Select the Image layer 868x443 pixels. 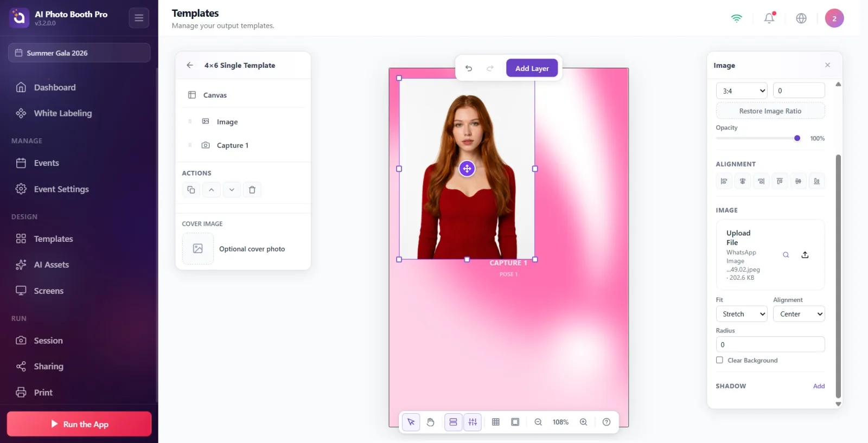tap(243, 121)
